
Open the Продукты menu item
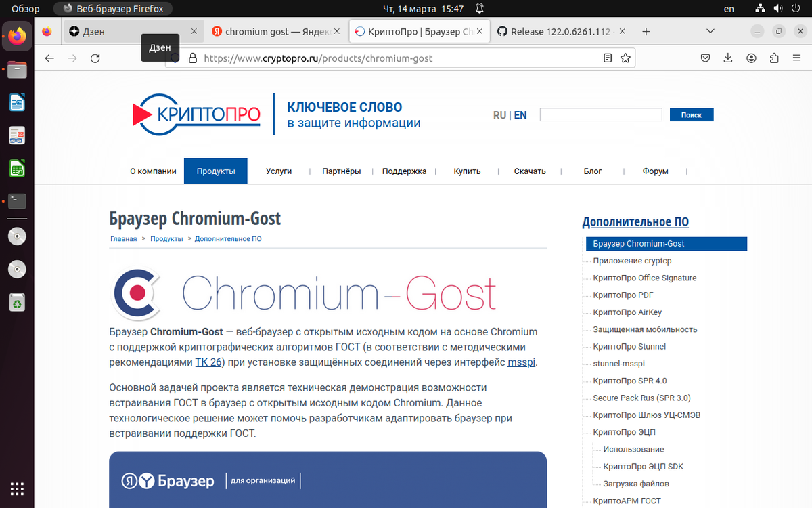pos(216,171)
